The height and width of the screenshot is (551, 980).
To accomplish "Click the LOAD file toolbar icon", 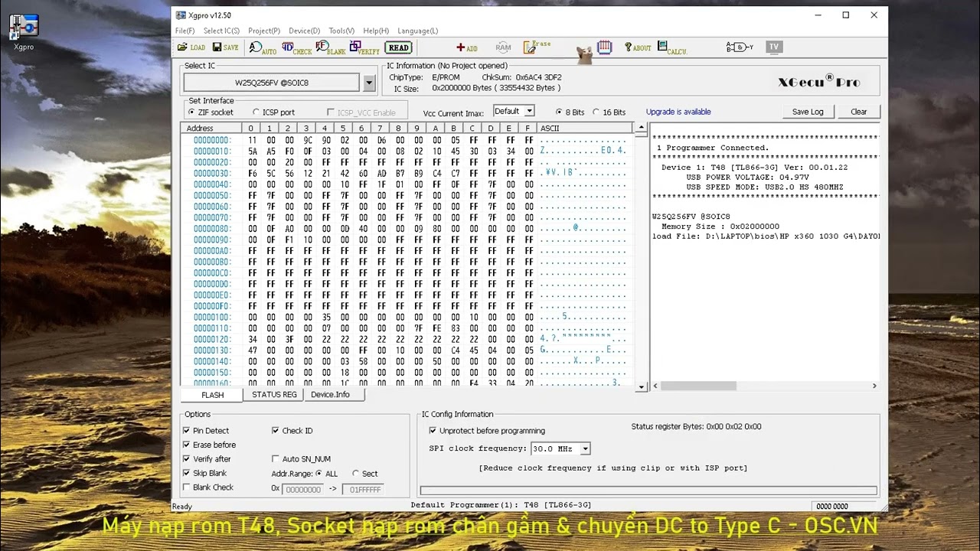I will 191,47.
